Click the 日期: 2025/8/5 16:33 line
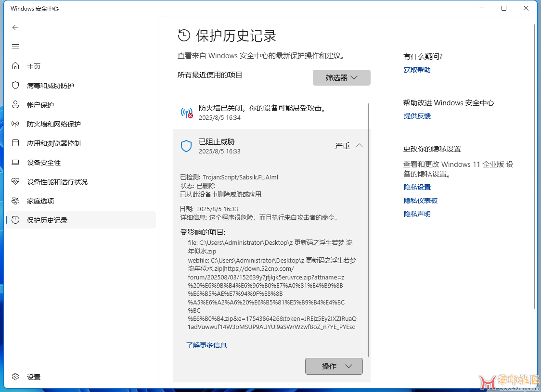 click(x=209, y=209)
